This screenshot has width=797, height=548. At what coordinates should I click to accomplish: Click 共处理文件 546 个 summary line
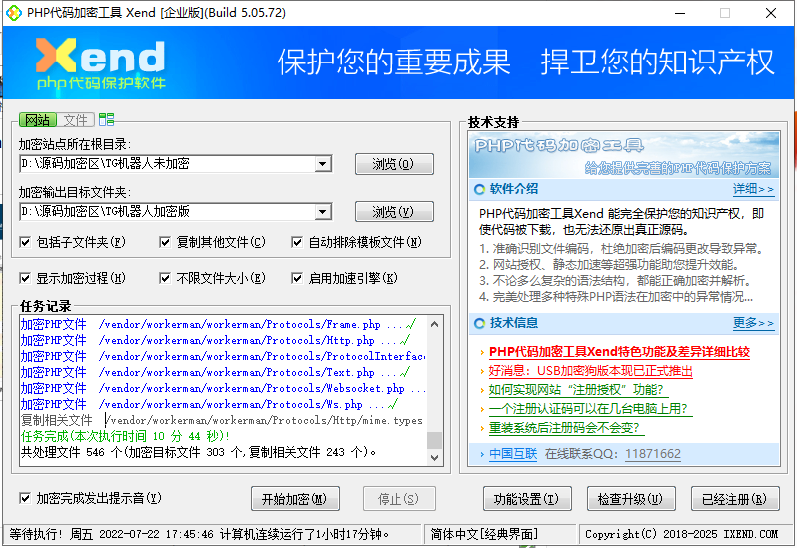click(x=198, y=452)
